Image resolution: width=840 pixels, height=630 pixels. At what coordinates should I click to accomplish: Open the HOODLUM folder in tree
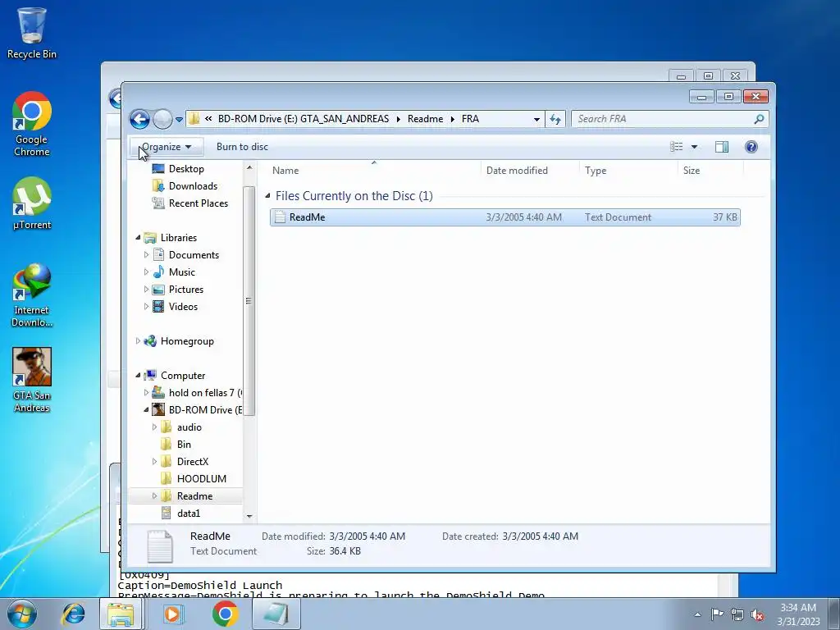(x=201, y=479)
